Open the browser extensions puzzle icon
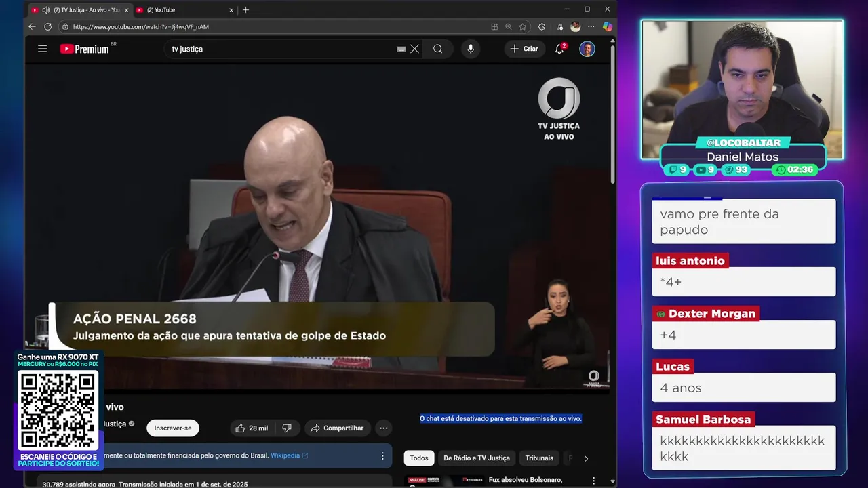The width and height of the screenshot is (868, 488). tap(541, 26)
